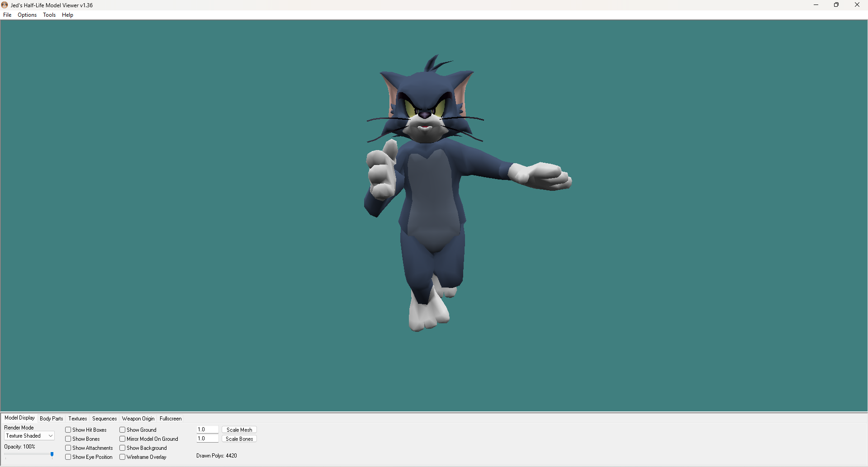Open the Tools menu
868x467 pixels.
(49, 15)
